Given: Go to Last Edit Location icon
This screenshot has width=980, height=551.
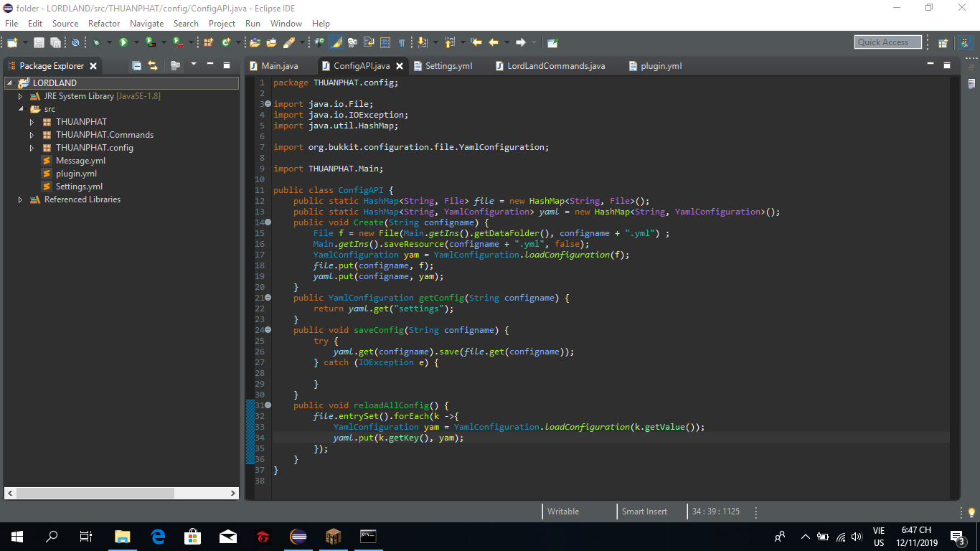Looking at the screenshot, I should point(476,42).
